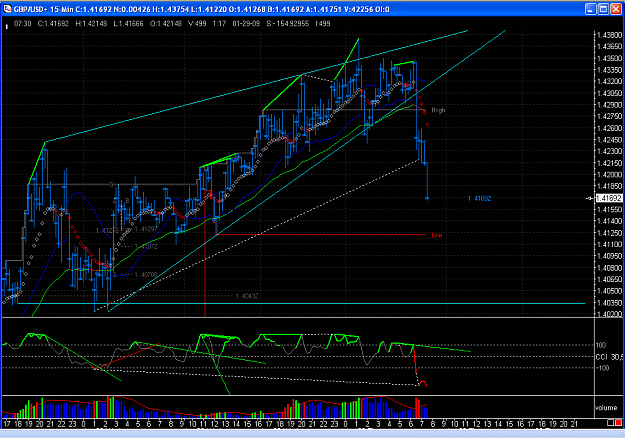The height and width of the screenshot is (438, 625).
Task: Click the "V:499" volume value in info line
Action: click(197, 24)
